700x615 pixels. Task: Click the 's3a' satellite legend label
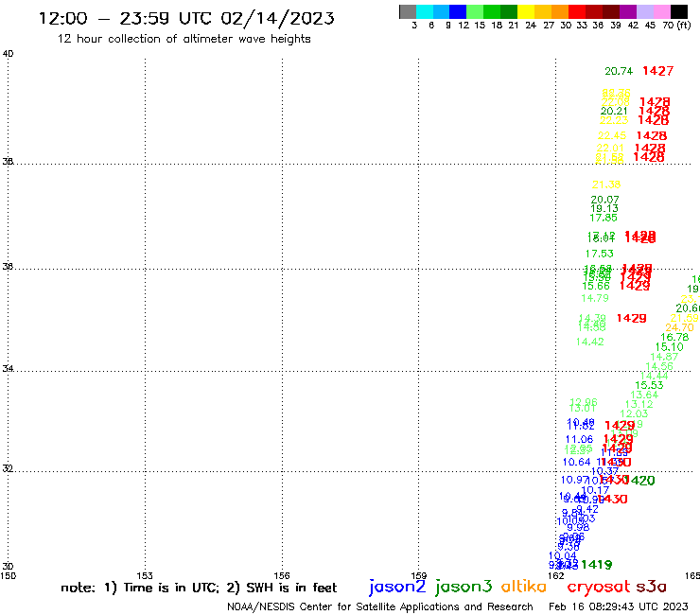point(652,587)
